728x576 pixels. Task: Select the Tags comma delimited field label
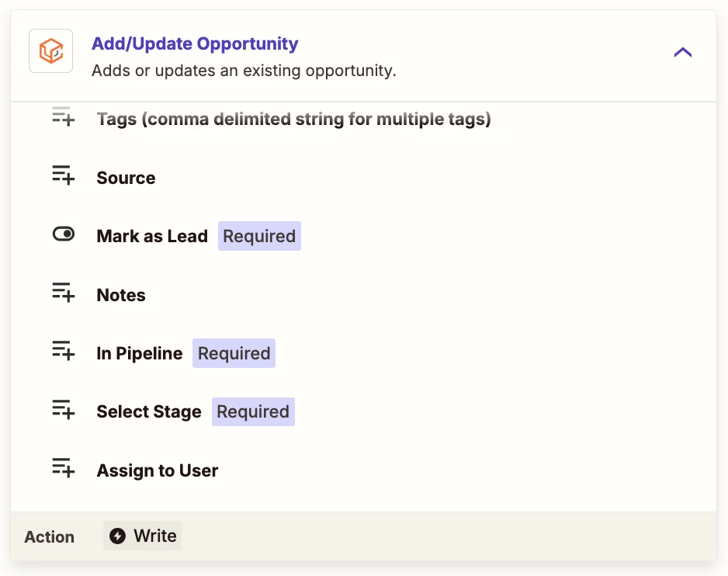pos(294,120)
